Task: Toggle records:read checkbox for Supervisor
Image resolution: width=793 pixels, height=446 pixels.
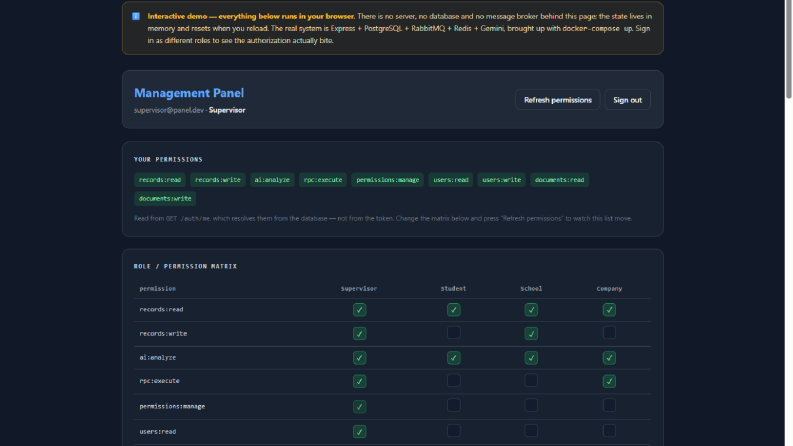Action: click(x=359, y=309)
